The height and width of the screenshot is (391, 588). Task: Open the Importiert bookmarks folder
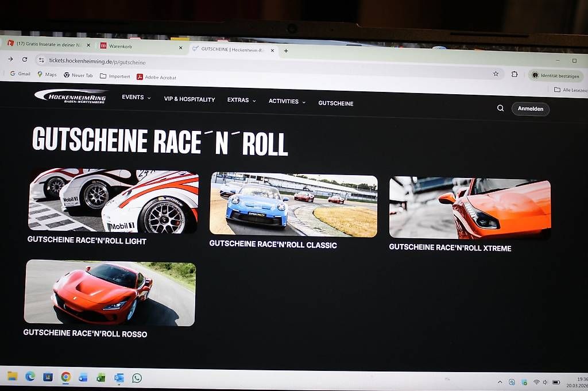(115, 76)
